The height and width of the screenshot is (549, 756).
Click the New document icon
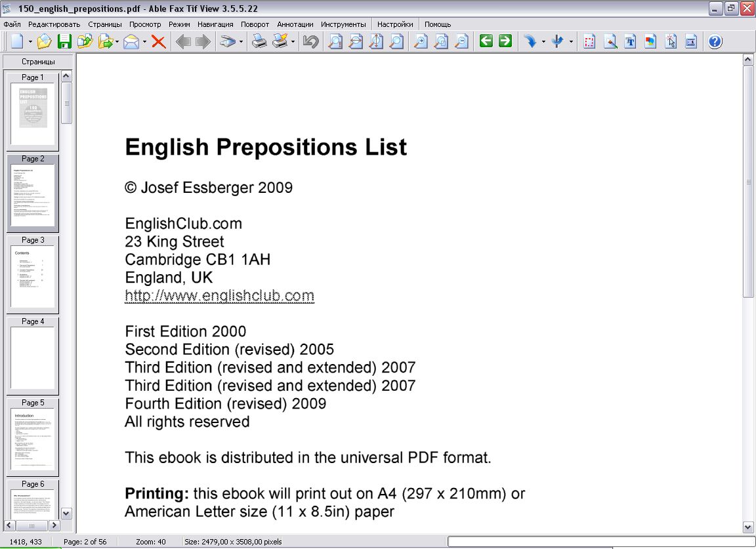17,41
